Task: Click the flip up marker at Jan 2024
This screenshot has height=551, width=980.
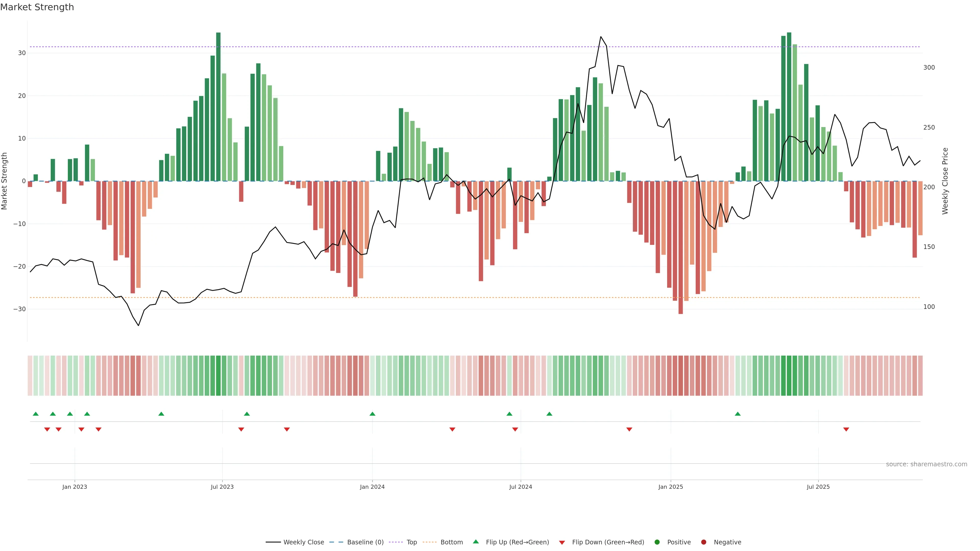Action: (x=372, y=414)
